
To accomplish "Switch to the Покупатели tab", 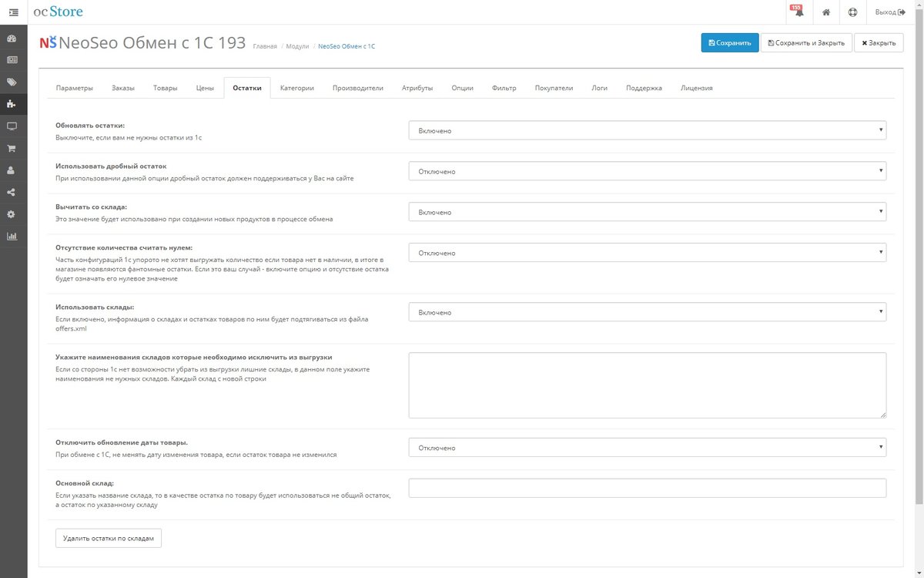I will tap(554, 88).
